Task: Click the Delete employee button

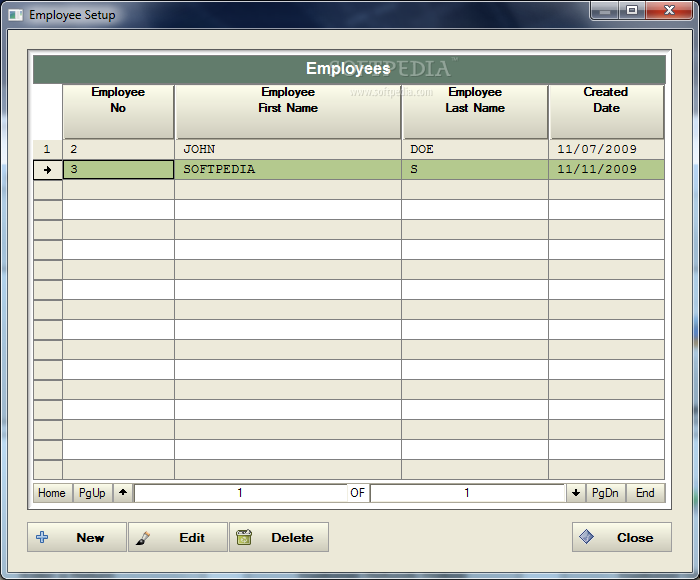Action: click(279, 537)
